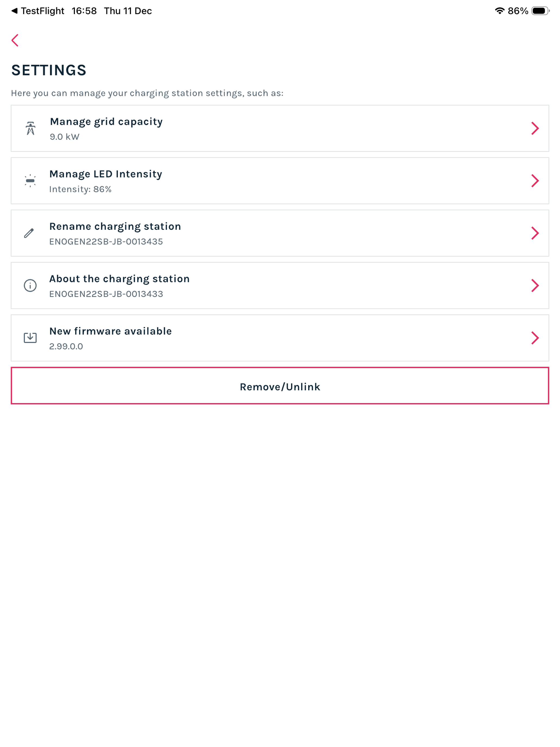
Task: Click the grid pylon icon
Action: 30,128
